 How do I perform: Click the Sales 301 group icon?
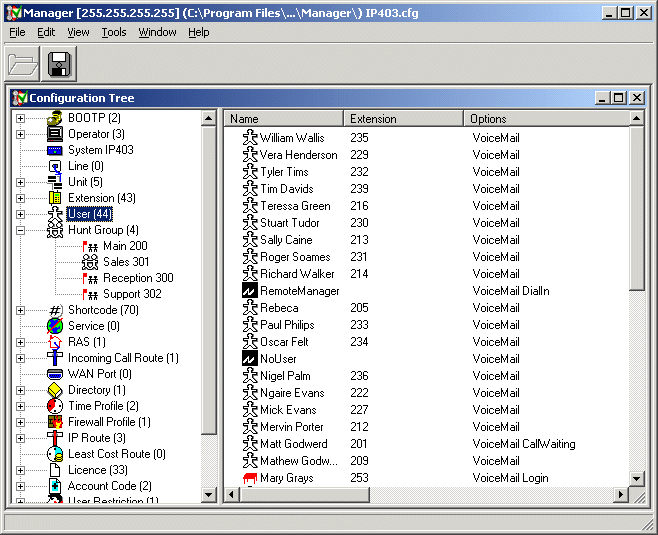(90, 262)
